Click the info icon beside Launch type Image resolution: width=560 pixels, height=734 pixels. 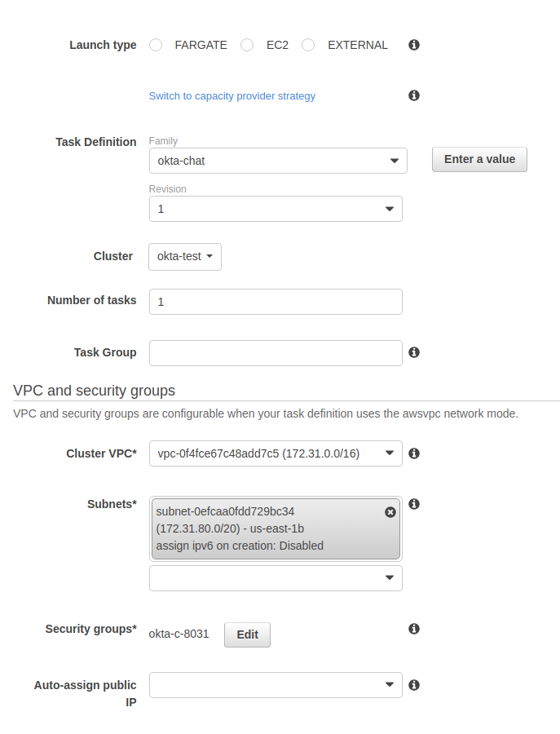point(414,45)
